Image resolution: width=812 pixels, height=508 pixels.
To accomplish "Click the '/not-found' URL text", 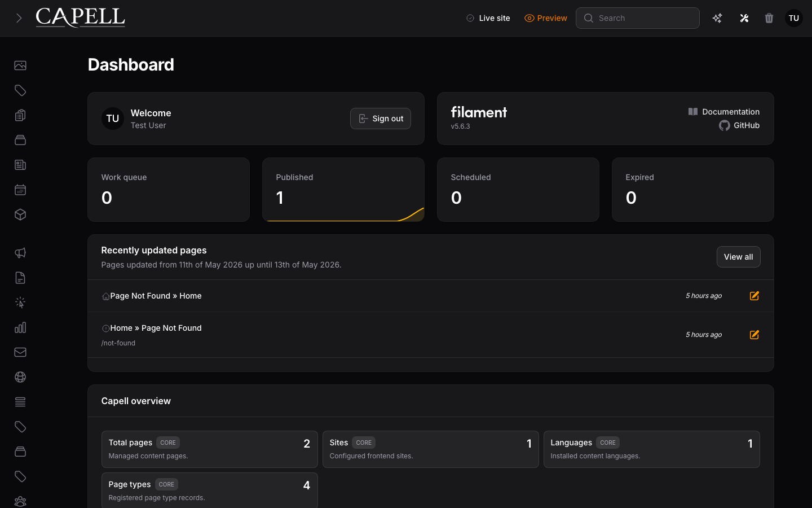I will tap(118, 343).
